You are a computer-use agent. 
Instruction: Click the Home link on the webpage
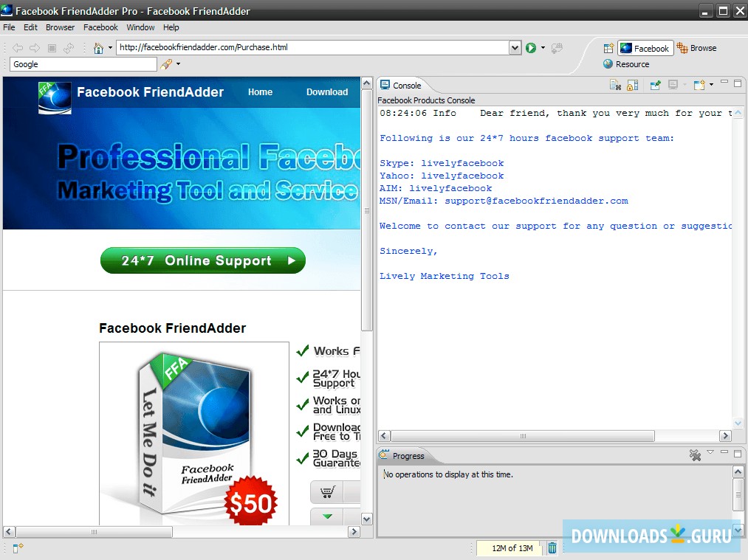[260, 92]
